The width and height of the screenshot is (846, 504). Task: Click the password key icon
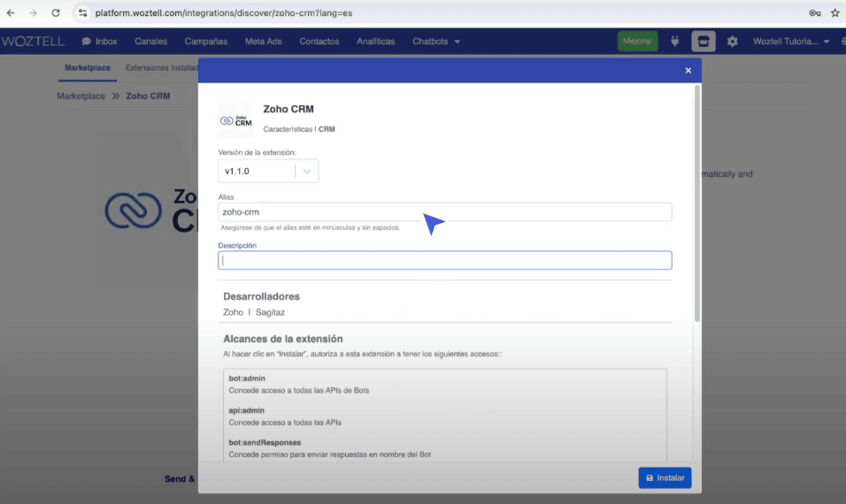tap(815, 13)
